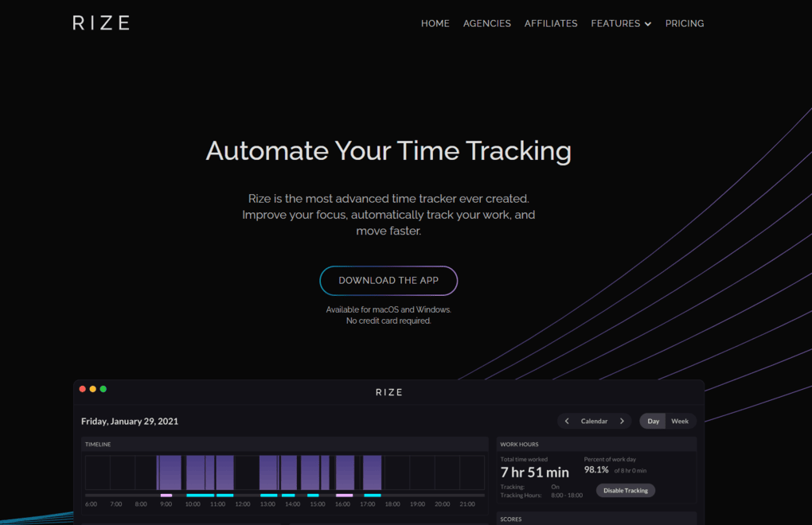Select the previous day arrow
Image resolution: width=812 pixels, height=525 pixels.
point(566,421)
